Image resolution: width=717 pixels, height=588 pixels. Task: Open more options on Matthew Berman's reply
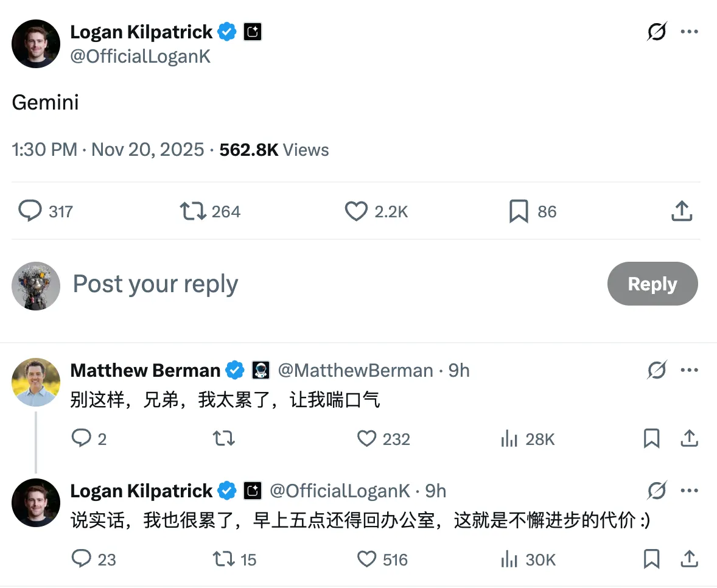click(x=689, y=370)
